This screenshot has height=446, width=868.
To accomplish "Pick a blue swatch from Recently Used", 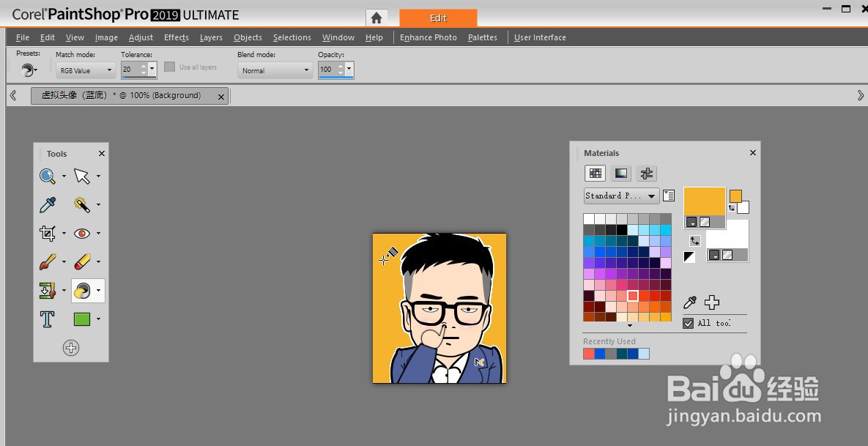I will click(599, 353).
